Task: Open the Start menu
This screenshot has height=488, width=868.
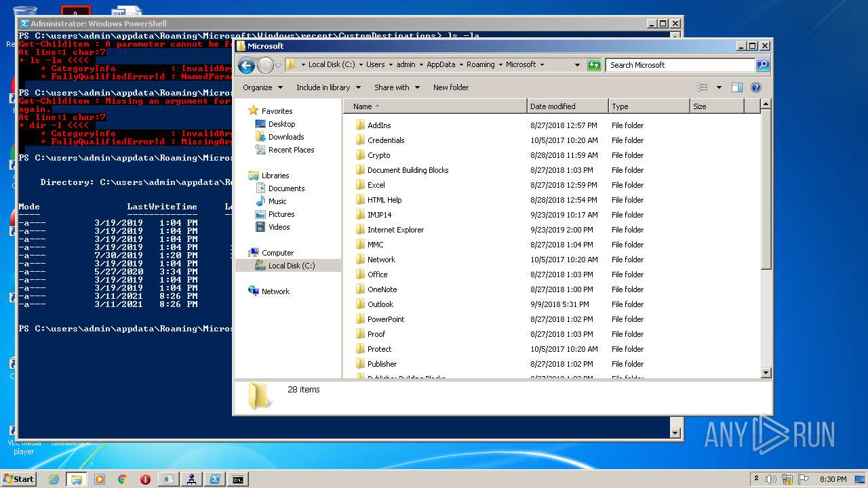Action: tap(18, 479)
